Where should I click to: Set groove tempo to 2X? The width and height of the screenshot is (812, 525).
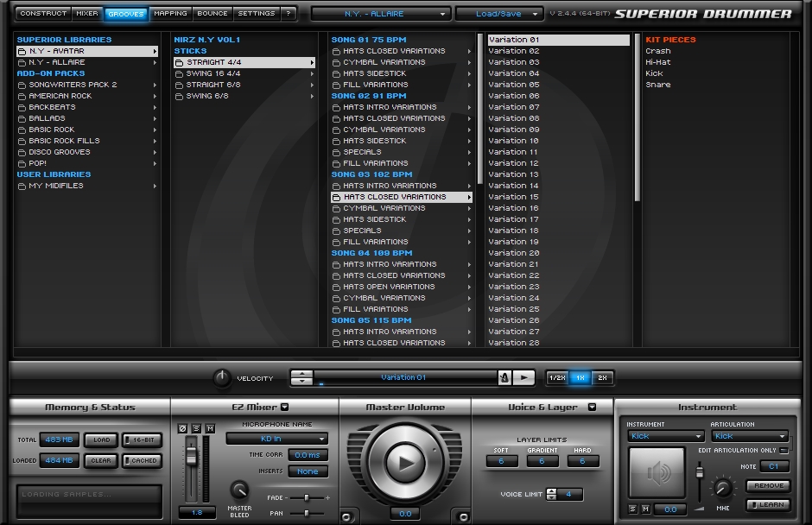[x=602, y=378]
